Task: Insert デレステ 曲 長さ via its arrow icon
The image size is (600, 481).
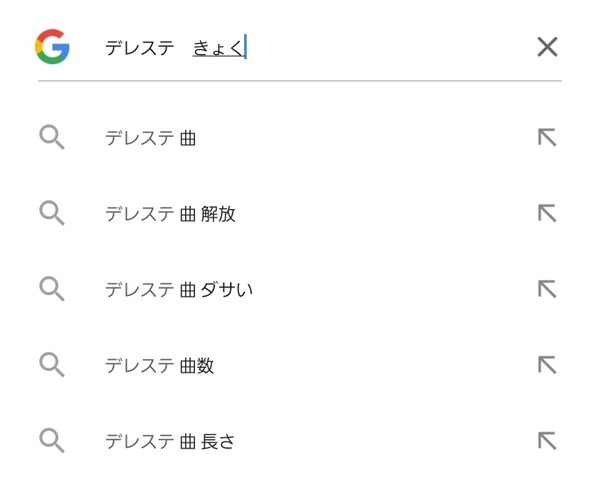Action: 547,440
